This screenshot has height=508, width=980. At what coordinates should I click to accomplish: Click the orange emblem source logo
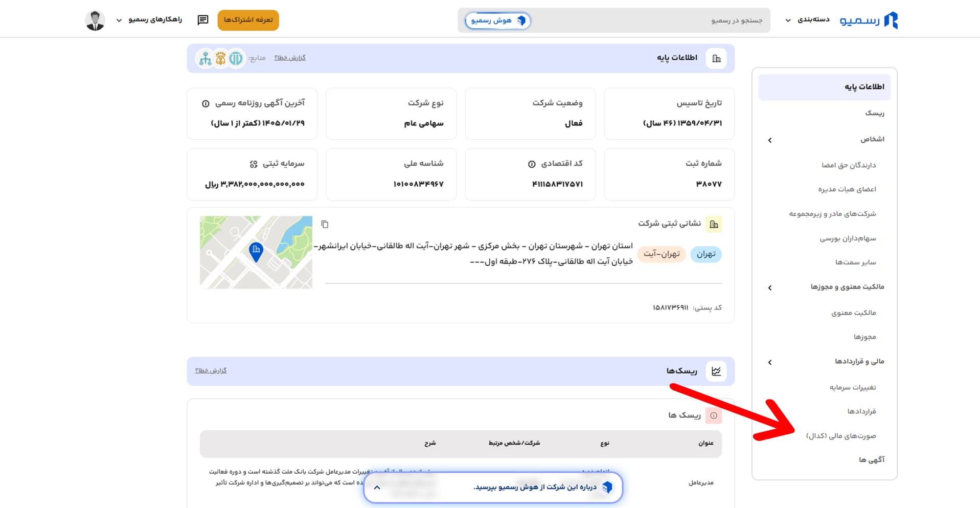[x=221, y=59]
